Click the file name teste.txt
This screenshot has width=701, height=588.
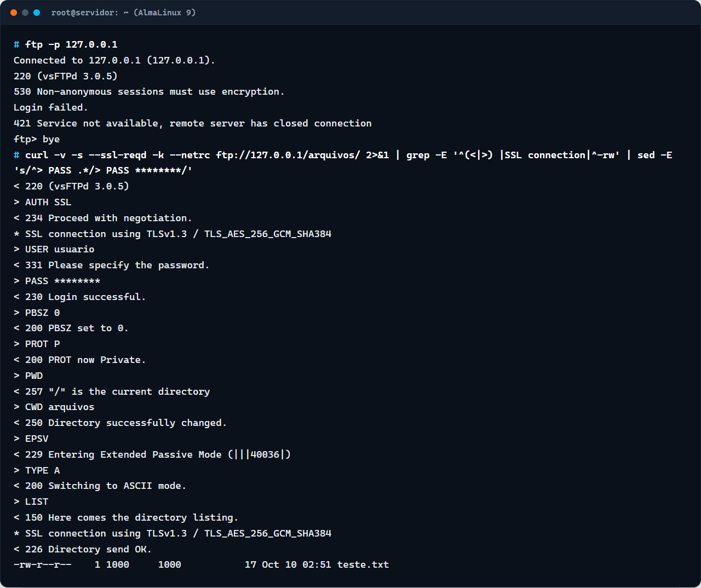click(363, 564)
